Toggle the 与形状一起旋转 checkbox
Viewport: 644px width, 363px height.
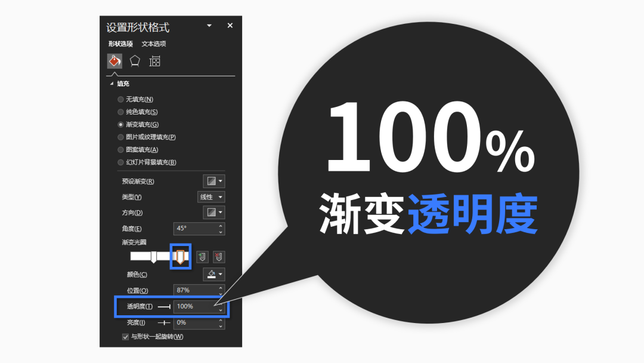click(125, 337)
